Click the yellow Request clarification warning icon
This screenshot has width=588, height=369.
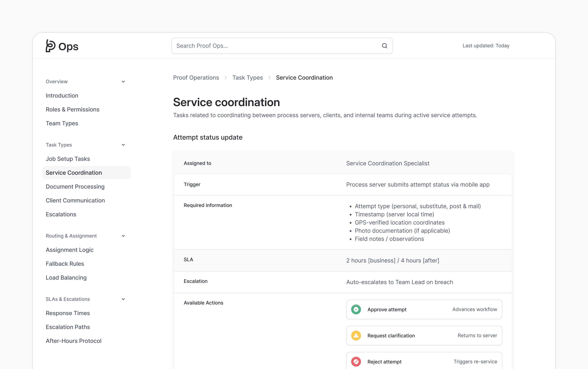click(356, 335)
